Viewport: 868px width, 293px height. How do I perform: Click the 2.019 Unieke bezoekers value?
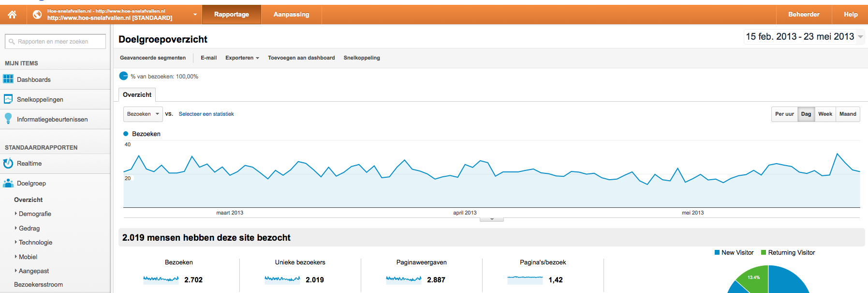(x=315, y=279)
